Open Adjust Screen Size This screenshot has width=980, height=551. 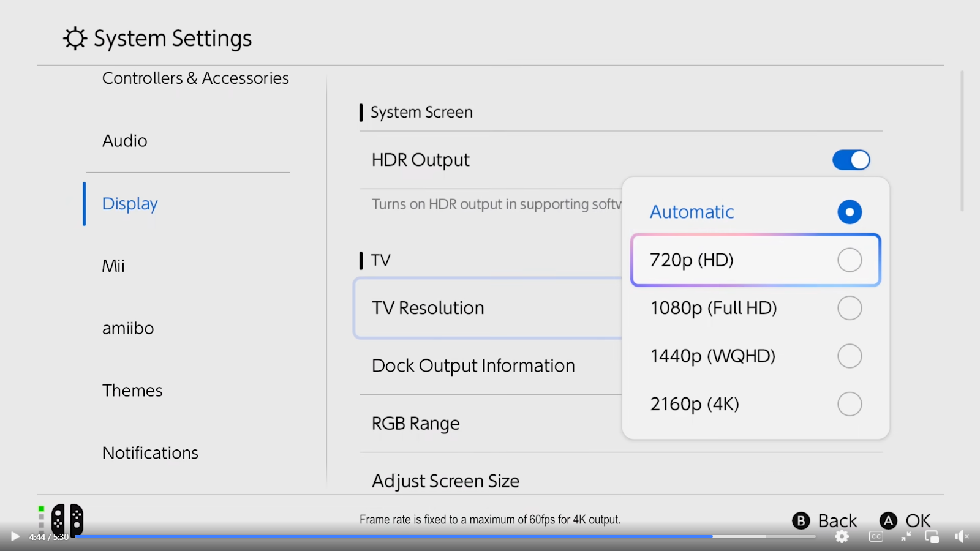pos(445,481)
